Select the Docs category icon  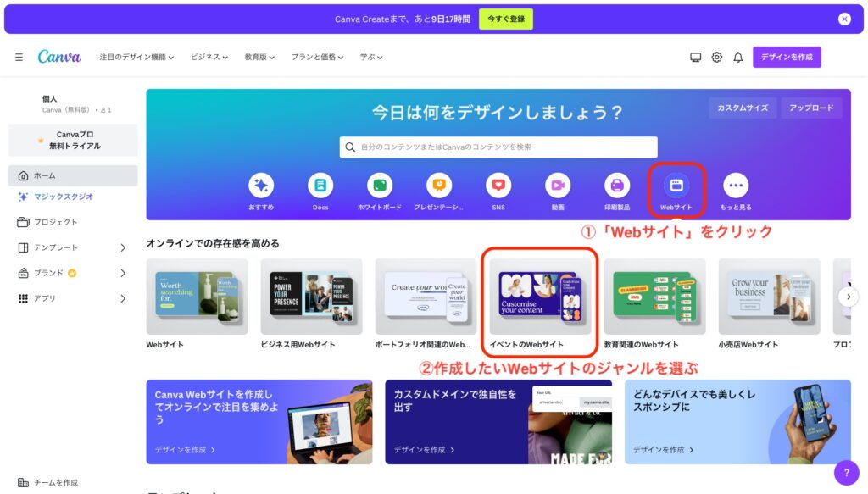(x=320, y=186)
